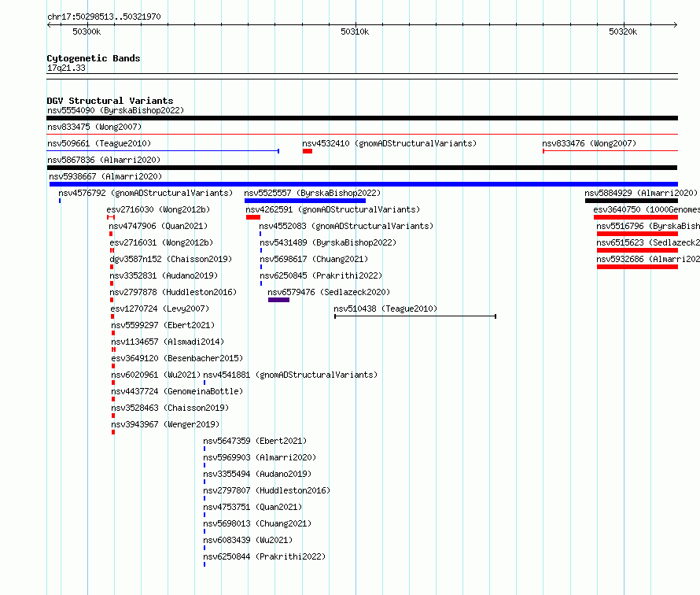This screenshot has width=700, height=595.
Task: Open the esv2716031 (Wong2012b) label
Action: 161,242
